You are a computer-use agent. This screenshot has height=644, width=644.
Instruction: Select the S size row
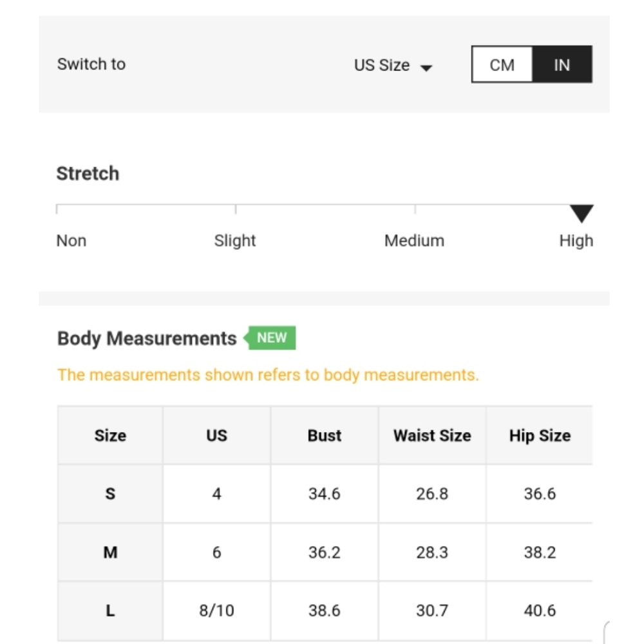point(325,494)
